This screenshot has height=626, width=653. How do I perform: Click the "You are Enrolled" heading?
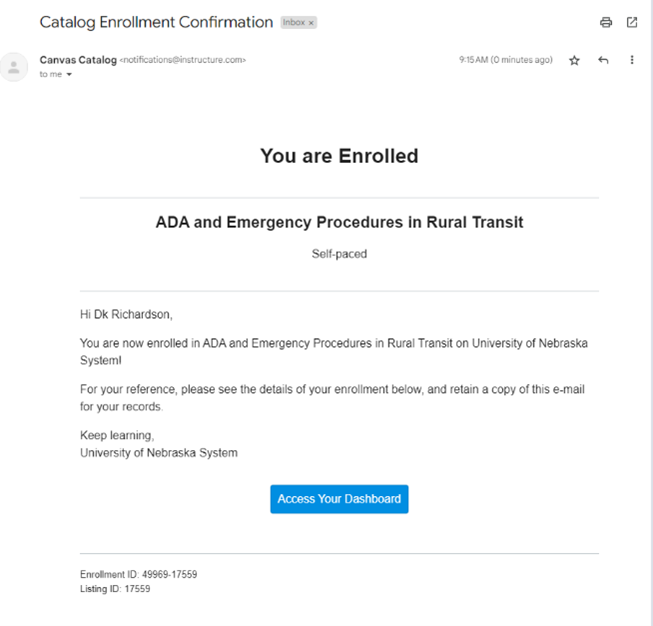click(x=339, y=156)
